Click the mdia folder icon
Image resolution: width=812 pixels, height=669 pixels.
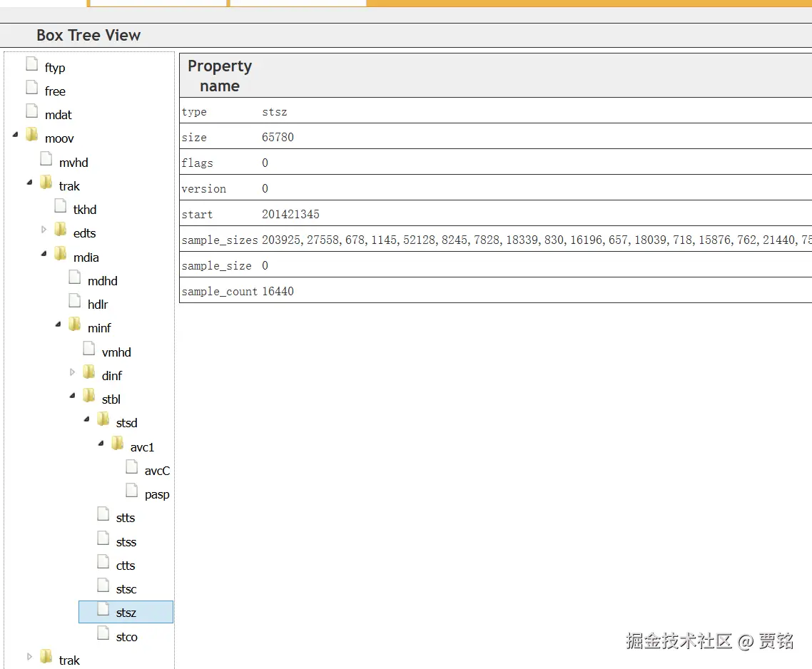(x=61, y=254)
